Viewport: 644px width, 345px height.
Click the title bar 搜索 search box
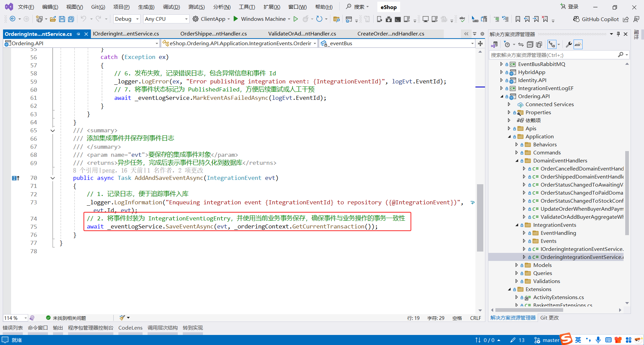coord(358,7)
